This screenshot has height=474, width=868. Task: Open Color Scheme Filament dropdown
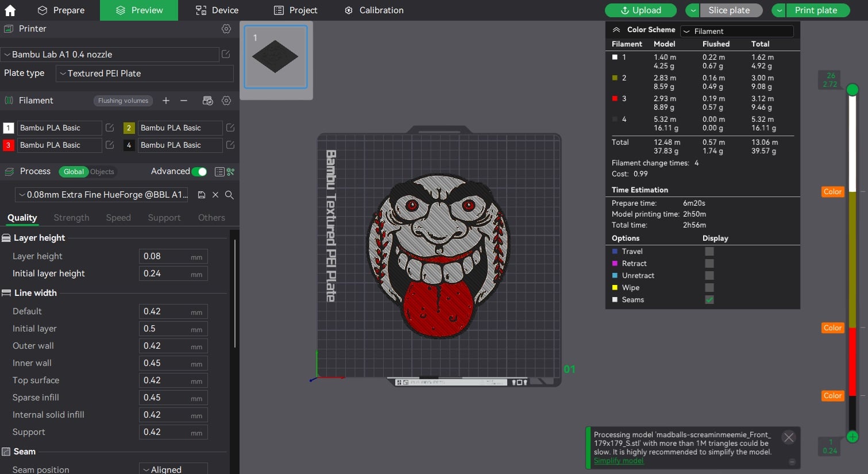click(x=737, y=31)
